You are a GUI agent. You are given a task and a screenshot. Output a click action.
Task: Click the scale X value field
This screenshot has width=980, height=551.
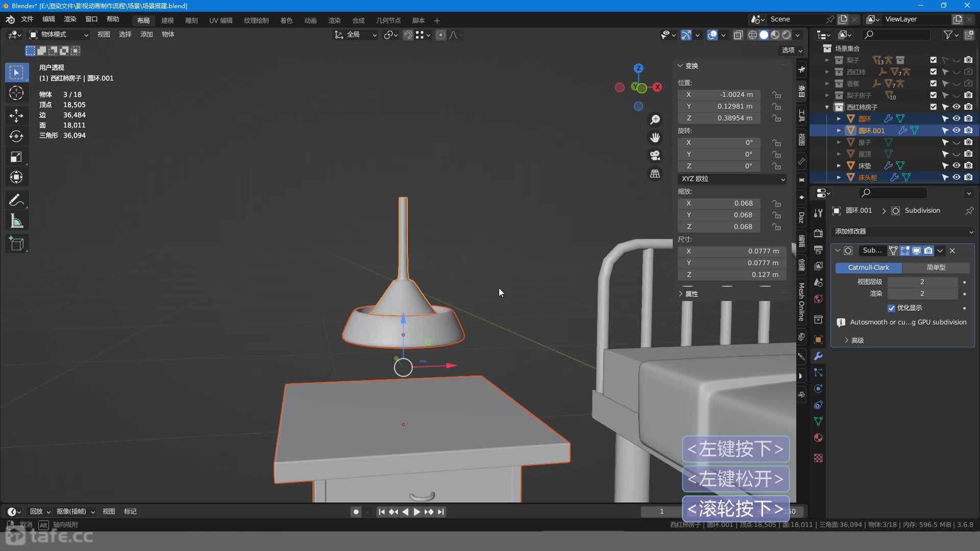coord(719,204)
